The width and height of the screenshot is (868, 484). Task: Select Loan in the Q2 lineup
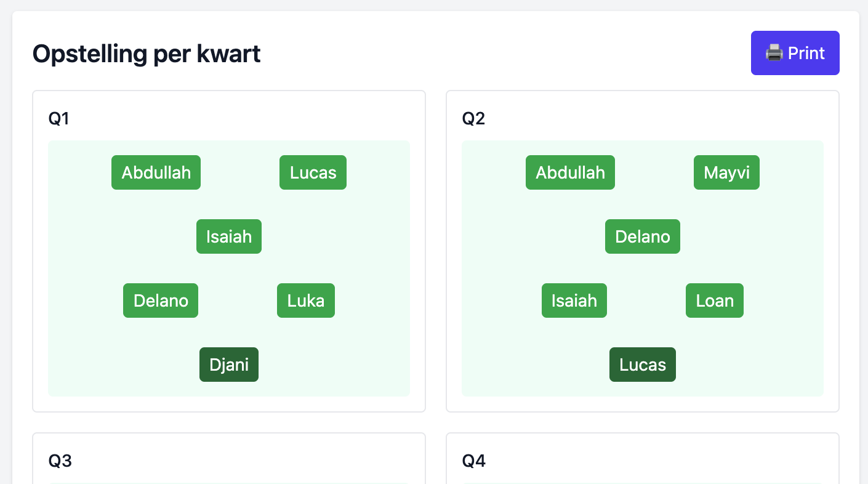pyautogui.click(x=714, y=300)
